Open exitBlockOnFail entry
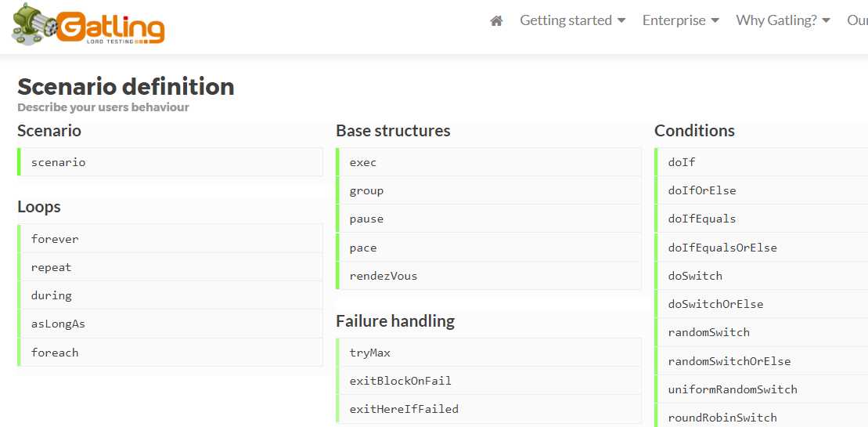Image resolution: width=868 pixels, height=427 pixels. 489,381
